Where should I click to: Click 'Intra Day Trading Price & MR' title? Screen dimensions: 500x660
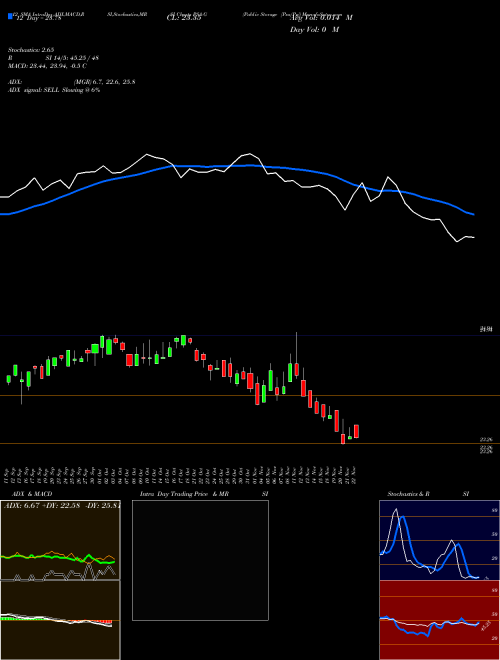pyautogui.click(x=184, y=494)
